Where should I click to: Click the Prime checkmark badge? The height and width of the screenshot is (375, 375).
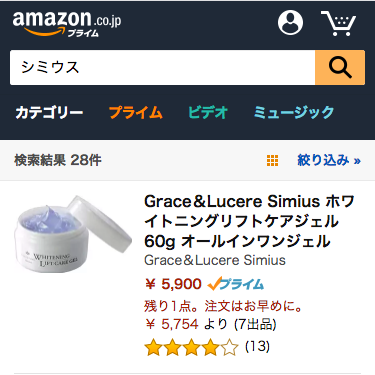[235, 284]
